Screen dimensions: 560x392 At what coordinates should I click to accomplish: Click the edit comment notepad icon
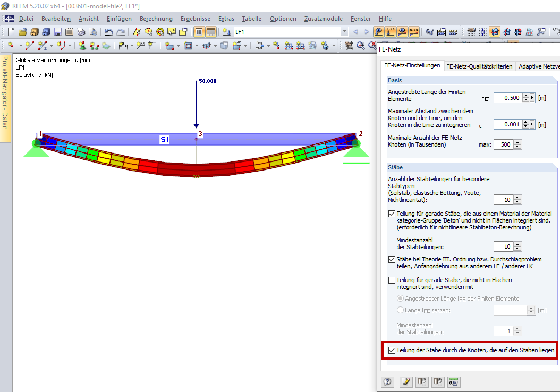pos(406,382)
